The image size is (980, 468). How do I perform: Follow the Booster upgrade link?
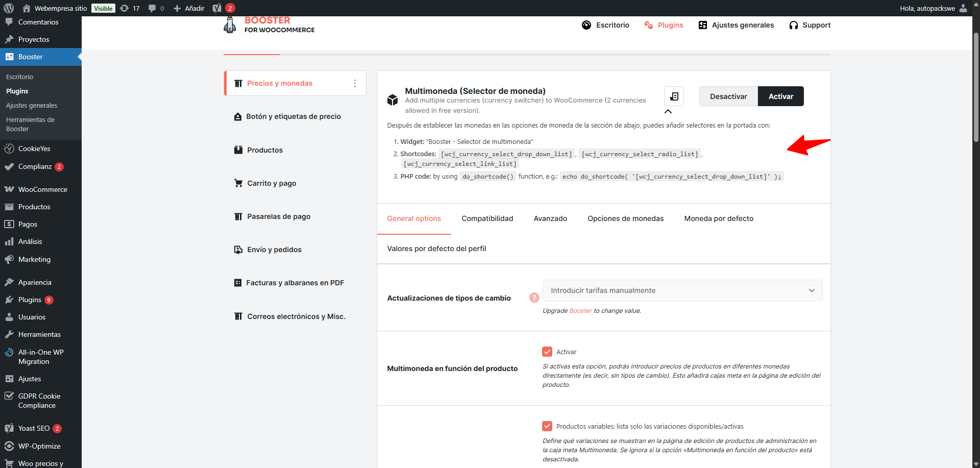[x=580, y=311]
